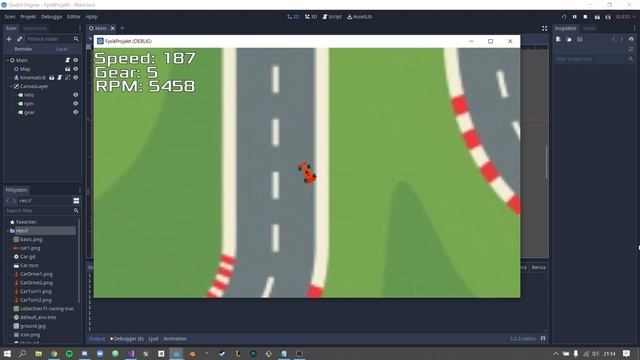Click the search icon in FileSystem search
Viewport: 640px width, 360px height.
pyautogui.click(x=76, y=211)
